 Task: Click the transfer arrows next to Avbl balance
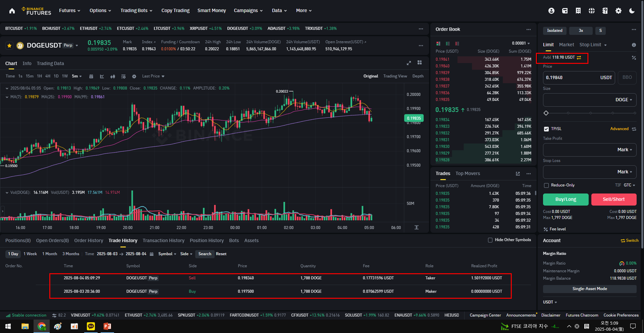579,58
